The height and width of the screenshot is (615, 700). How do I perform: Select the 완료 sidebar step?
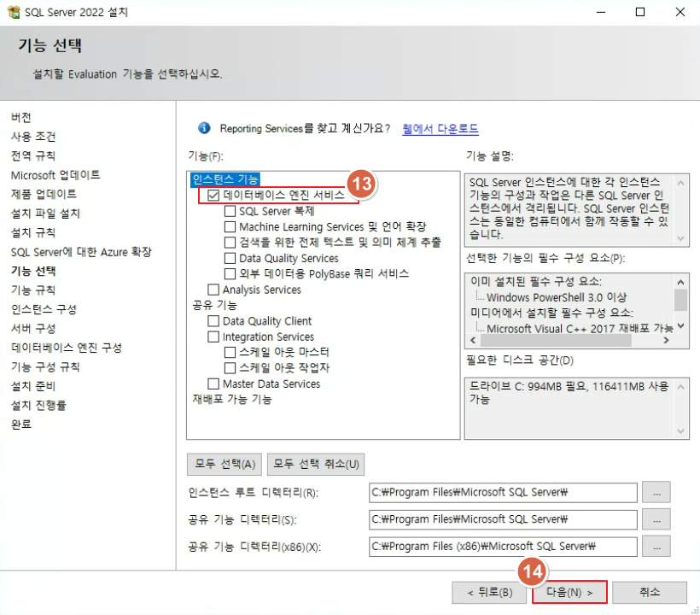[21, 424]
